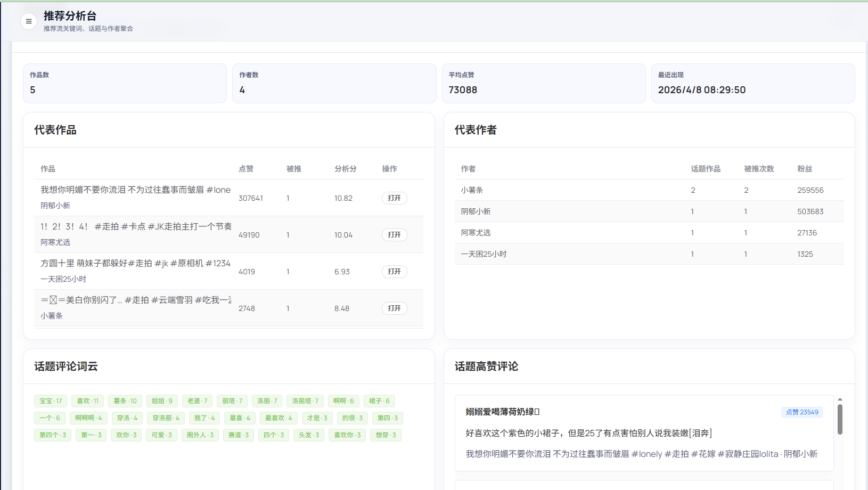
Task: Click work title 美白你别闪了
Action: 136,300
